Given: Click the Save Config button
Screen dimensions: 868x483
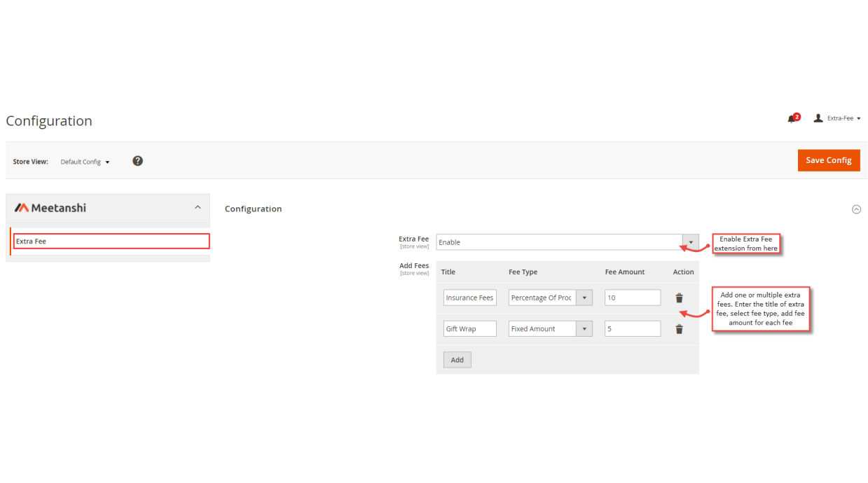Looking at the screenshot, I should pyautogui.click(x=829, y=160).
